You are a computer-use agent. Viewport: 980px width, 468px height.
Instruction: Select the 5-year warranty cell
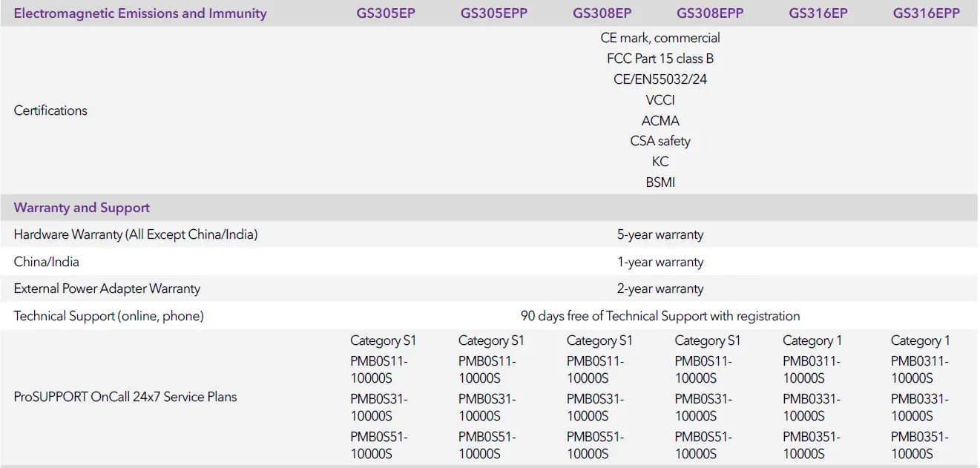(x=660, y=234)
